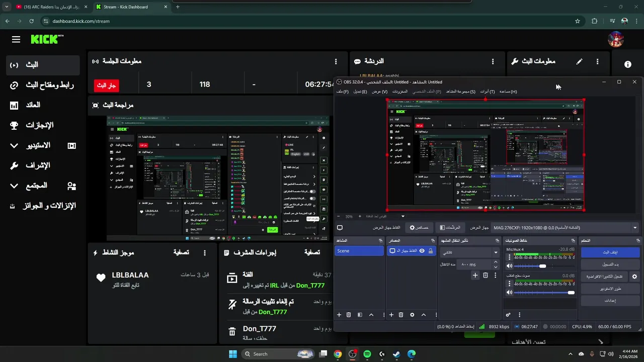The width and height of the screenshot is (644, 362).
Task: Delete transition with trash icon in OBS
Action: (x=486, y=275)
